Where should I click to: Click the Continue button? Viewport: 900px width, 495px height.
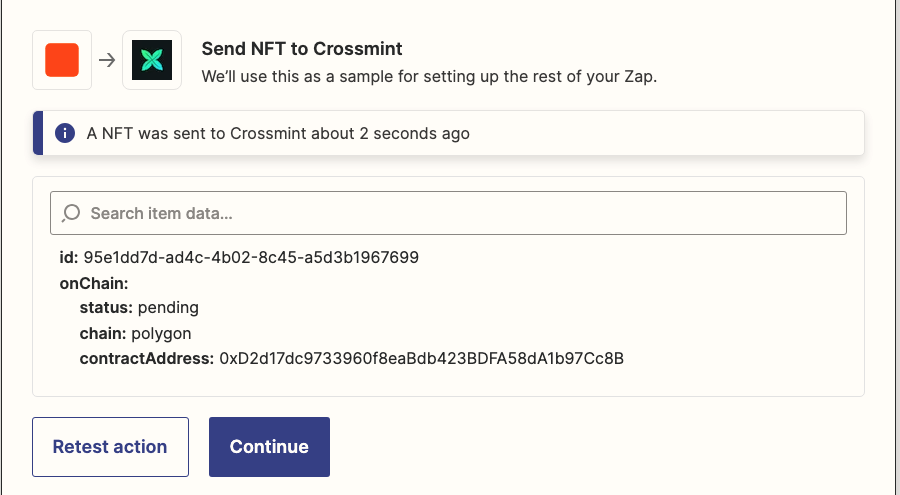[x=269, y=447]
